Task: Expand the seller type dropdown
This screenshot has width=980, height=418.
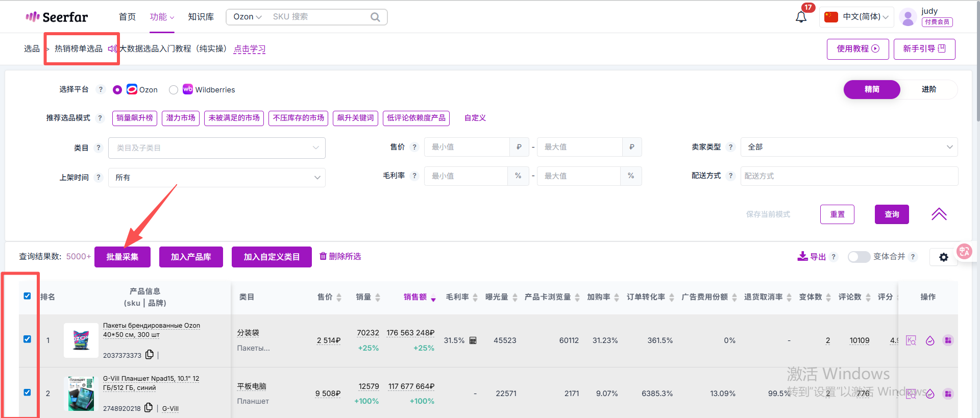Action: [849, 147]
